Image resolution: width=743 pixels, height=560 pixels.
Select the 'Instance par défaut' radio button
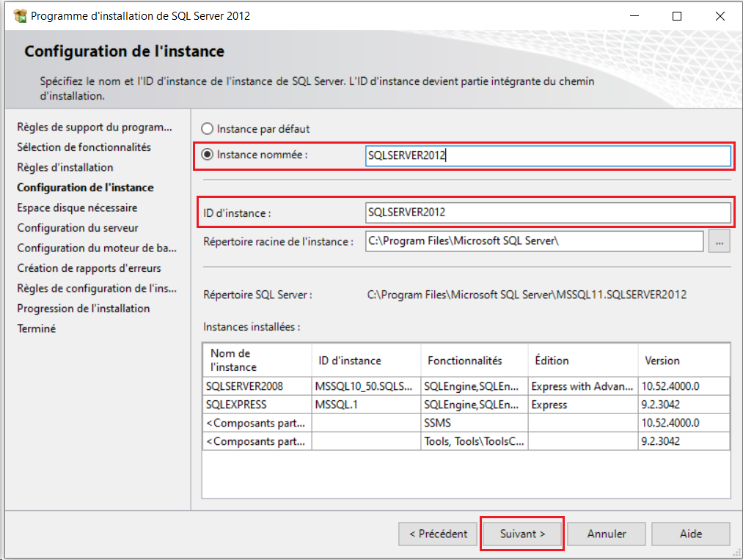[x=207, y=129]
